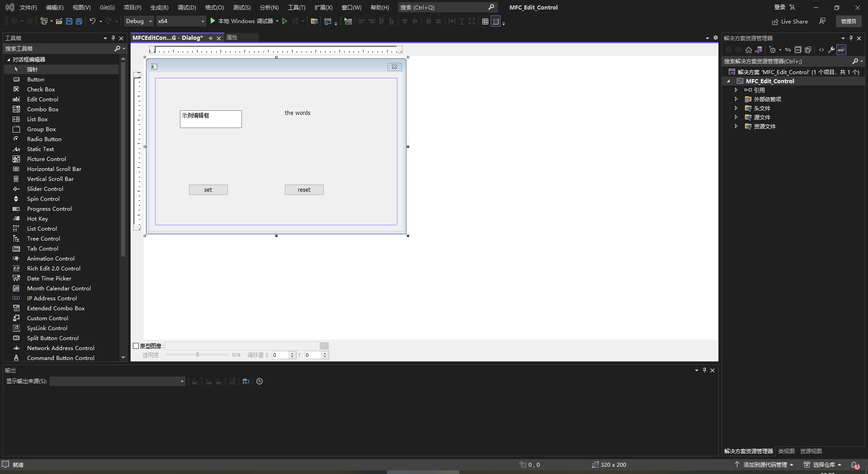Click the Save All icon

[79, 21]
